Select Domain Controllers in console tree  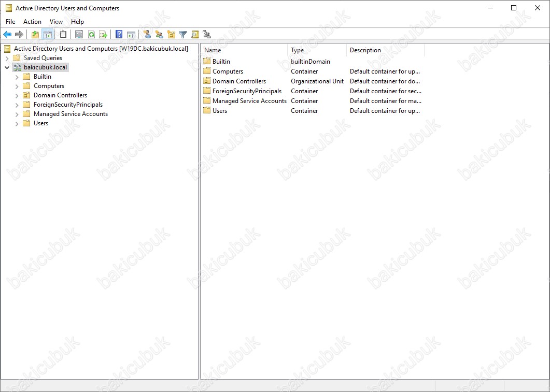60,95
